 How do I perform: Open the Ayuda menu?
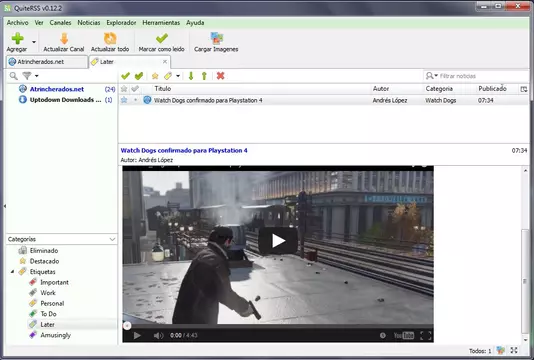[x=195, y=23]
